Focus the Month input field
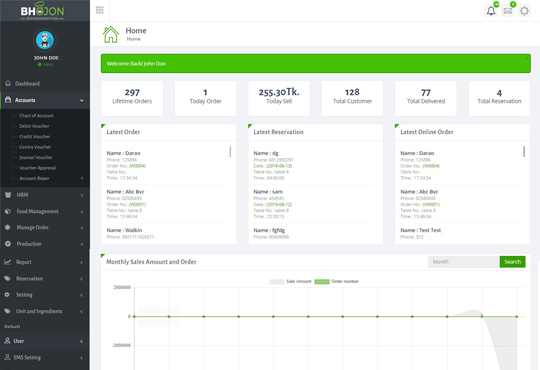Viewport: 540px width, 370px height. (x=464, y=262)
